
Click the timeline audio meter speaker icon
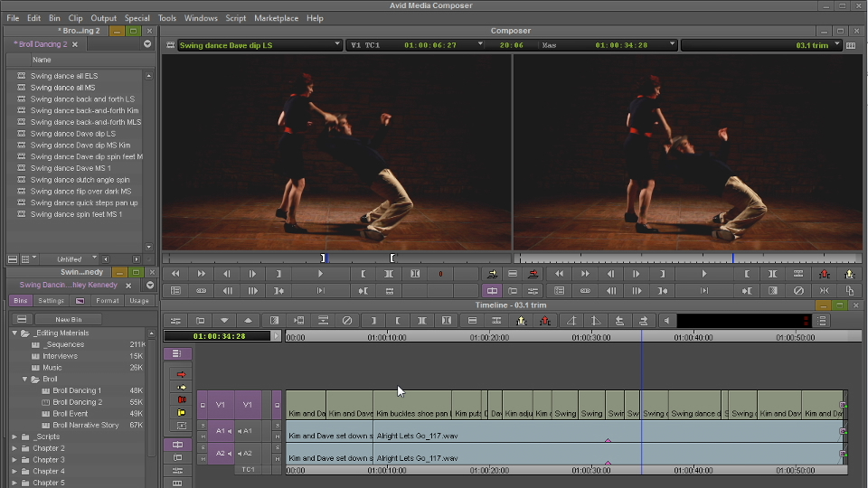[666, 321]
